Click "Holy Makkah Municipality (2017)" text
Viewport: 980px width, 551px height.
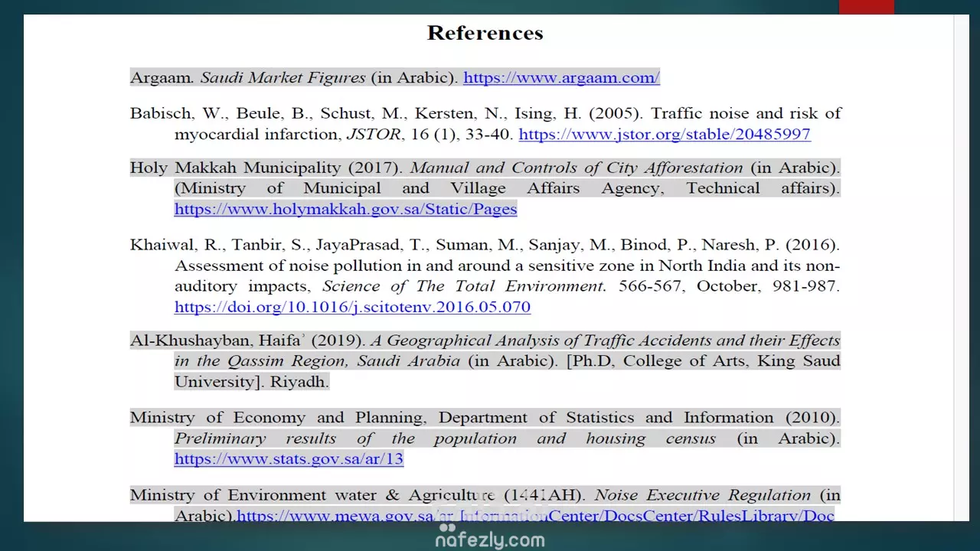pos(266,168)
